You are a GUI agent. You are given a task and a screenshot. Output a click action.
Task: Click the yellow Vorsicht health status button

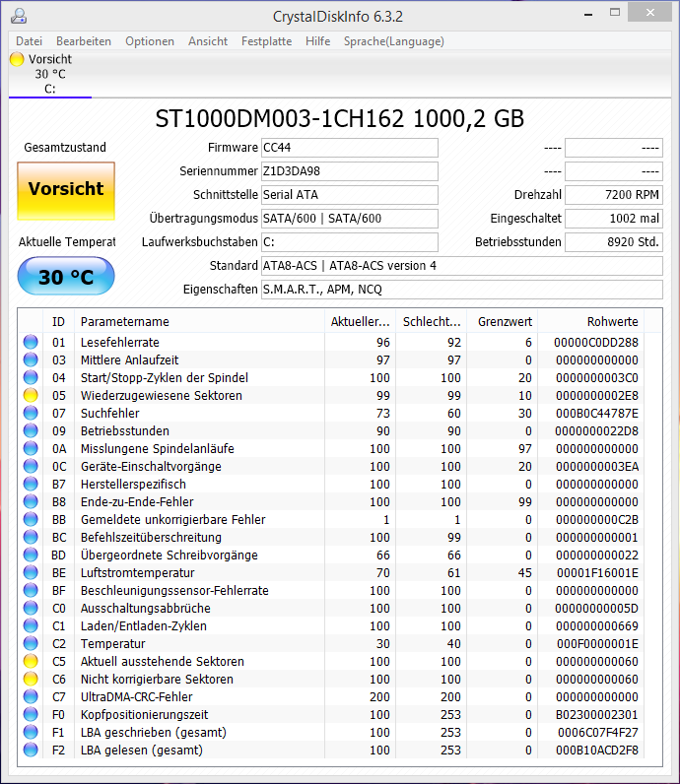click(x=66, y=190)
